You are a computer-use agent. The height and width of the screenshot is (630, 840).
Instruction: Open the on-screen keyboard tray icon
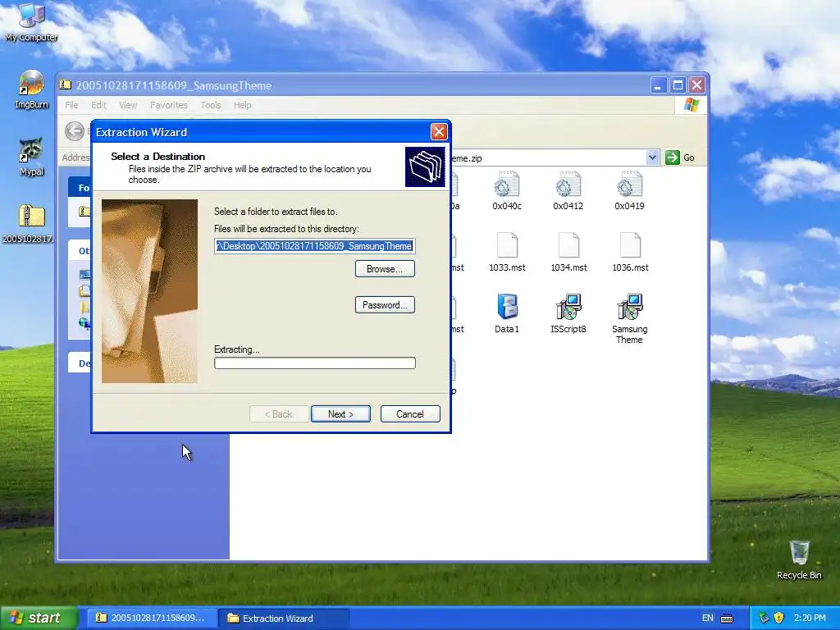point(727,619)
